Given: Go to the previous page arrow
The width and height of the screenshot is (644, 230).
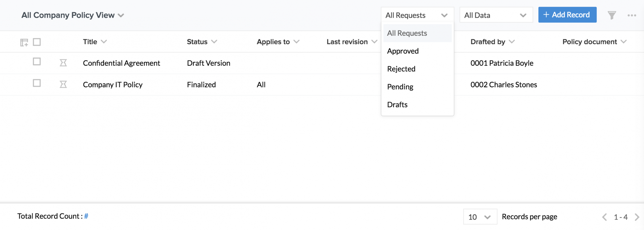Looking at the screenshot, I should [x=604, y=217].
